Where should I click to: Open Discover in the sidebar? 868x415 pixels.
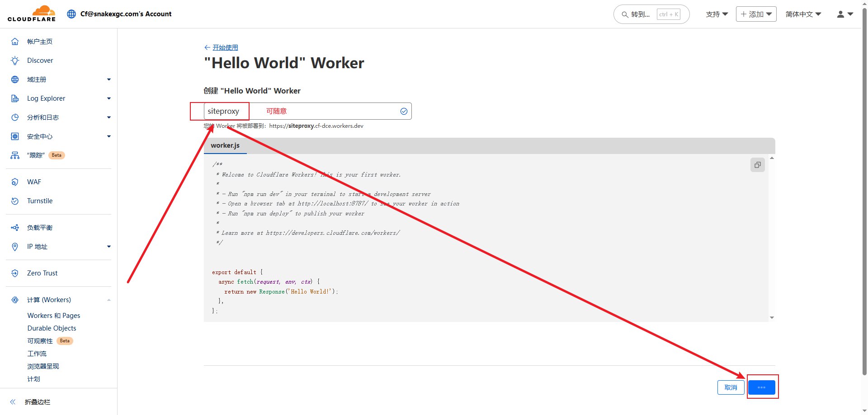click(x=40, y=61)
